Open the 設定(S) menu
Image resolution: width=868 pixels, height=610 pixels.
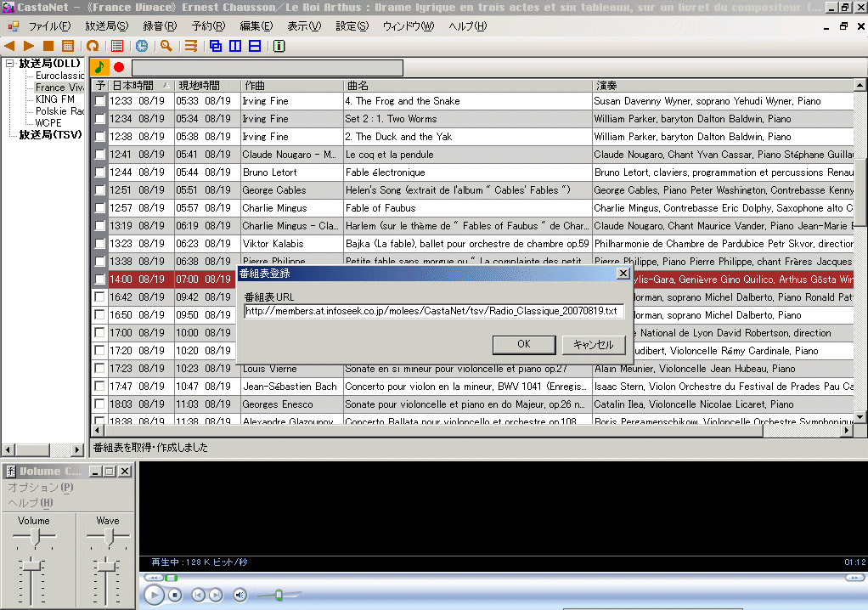tap(352, 26)
